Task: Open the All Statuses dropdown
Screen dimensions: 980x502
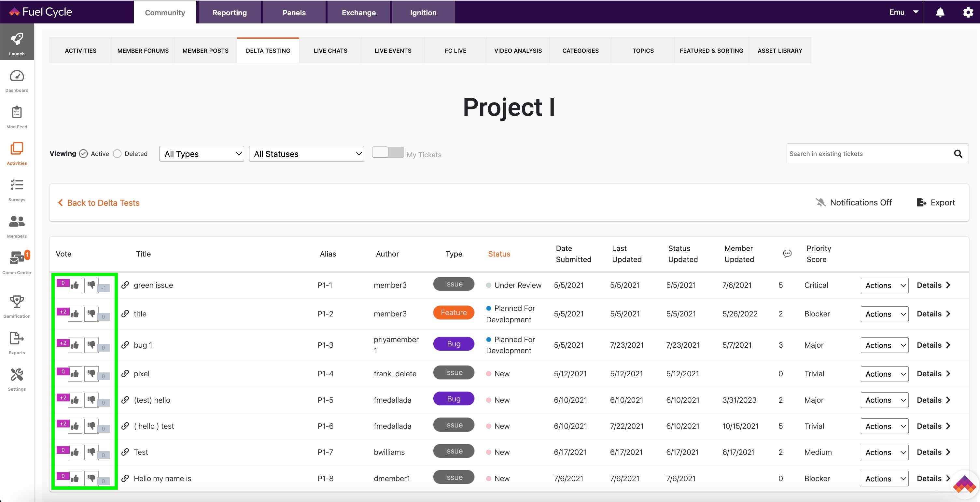Action: 306,154
